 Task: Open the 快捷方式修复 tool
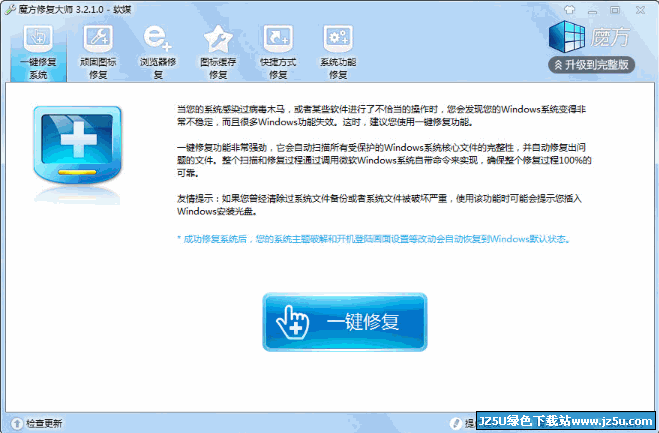278,53
